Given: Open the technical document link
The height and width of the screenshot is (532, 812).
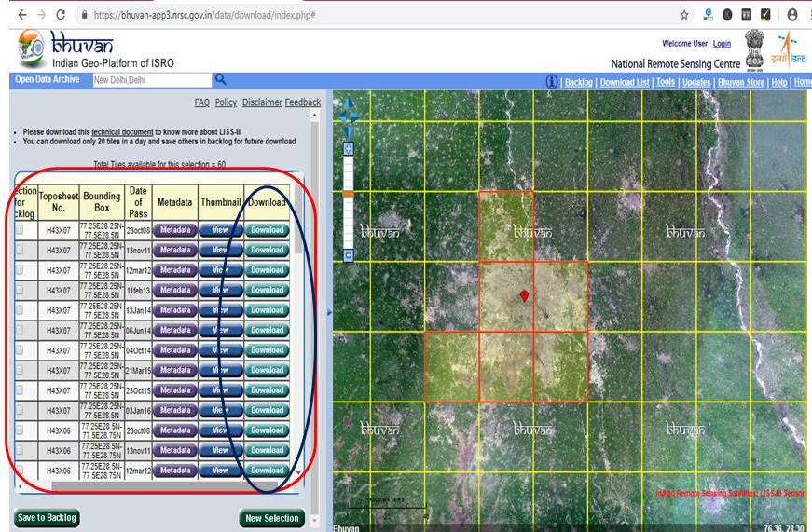Looking at the screenshot, I should tap(122, 132).
